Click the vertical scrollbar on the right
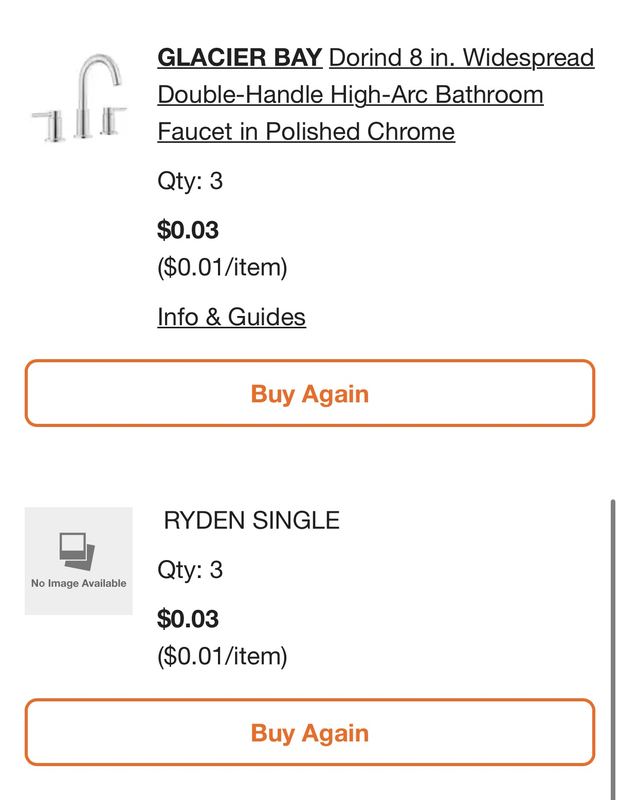 [x=612, y=649]
